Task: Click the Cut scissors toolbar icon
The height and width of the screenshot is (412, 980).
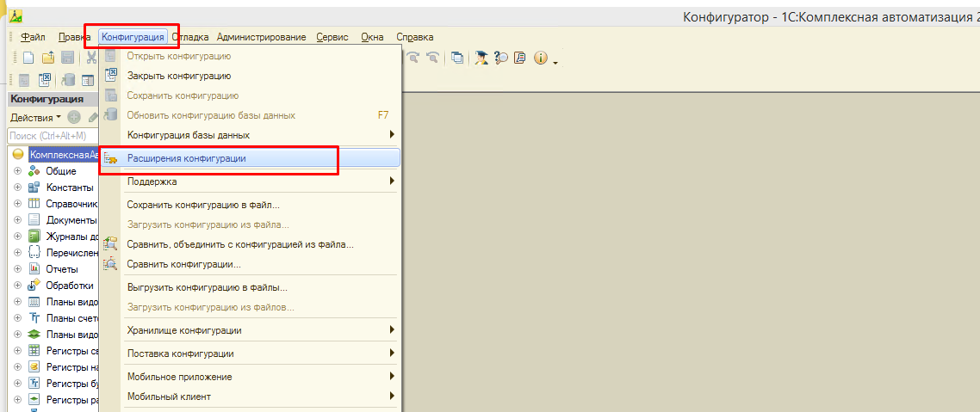Action: point(92,58)
